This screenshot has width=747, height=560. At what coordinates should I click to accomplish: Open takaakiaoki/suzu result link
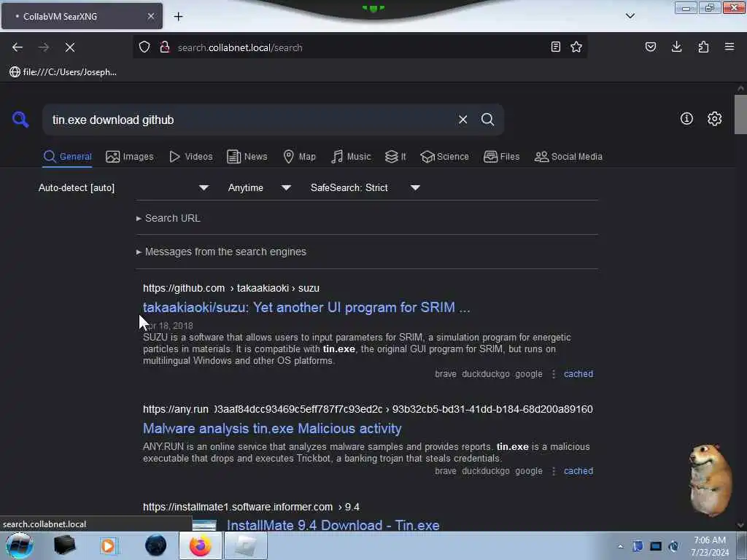306,308
